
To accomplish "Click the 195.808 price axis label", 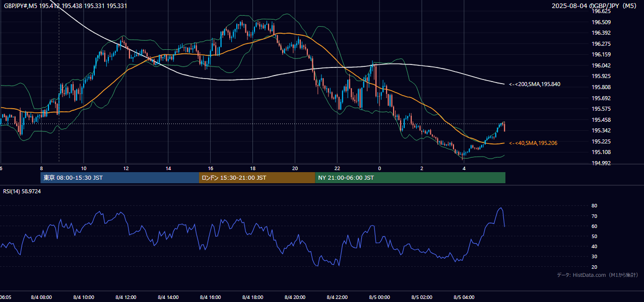I will tap(601, 87).
